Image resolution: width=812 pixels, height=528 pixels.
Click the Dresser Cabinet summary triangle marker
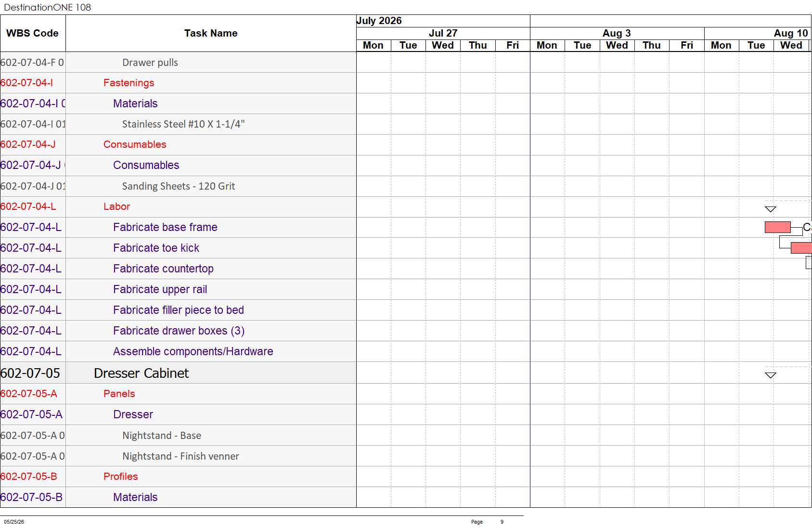pyautogui.click(x=770, y=375)
